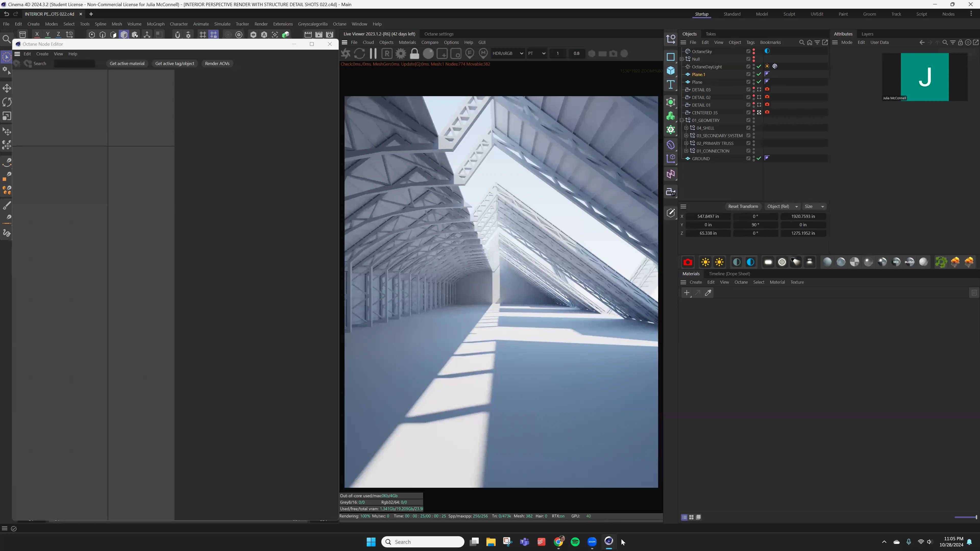Open the HDR/sRGB color mode dropdown
The image size is (980, 551).
click(x=508, y=53)
